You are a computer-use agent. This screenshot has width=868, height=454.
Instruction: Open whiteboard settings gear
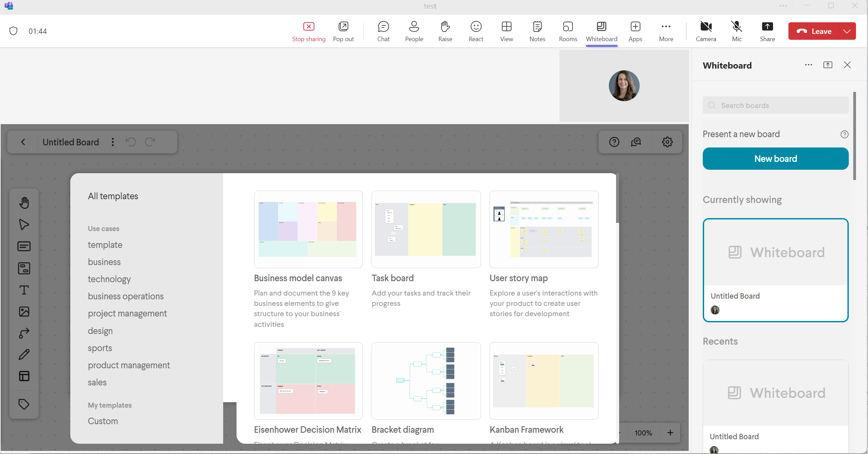(667, 142)
